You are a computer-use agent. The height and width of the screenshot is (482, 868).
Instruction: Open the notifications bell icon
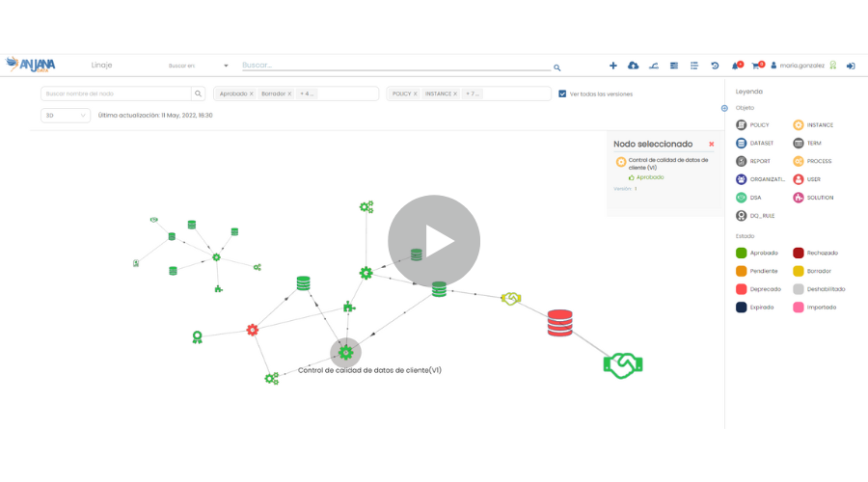tap(736, 66)
